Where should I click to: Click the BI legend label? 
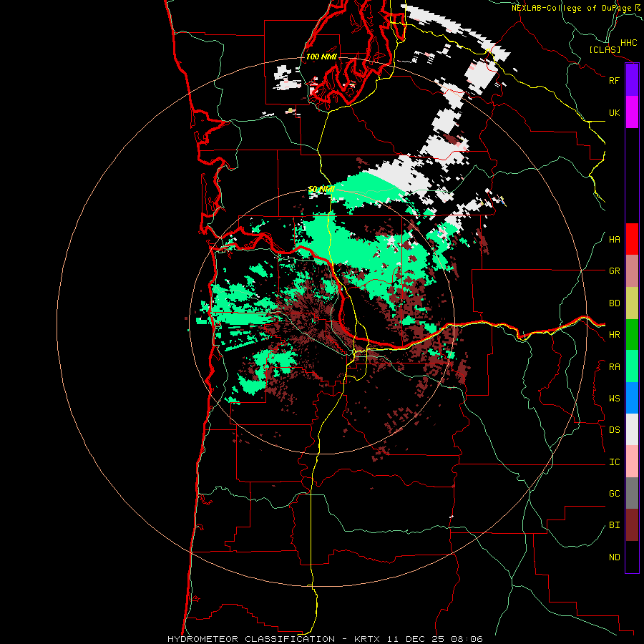pos(614,525)
